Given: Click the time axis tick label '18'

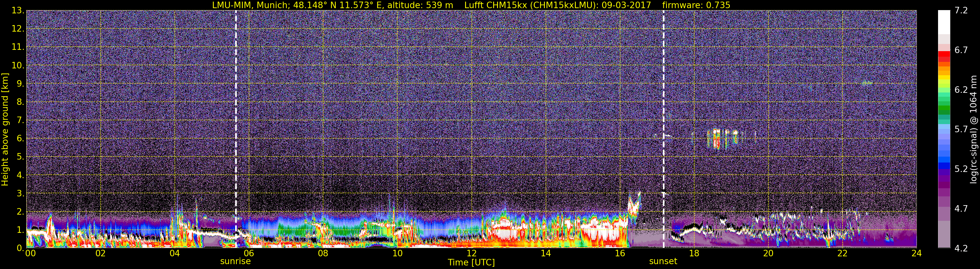Looking at the screenshot, I should tap(694, 253).
